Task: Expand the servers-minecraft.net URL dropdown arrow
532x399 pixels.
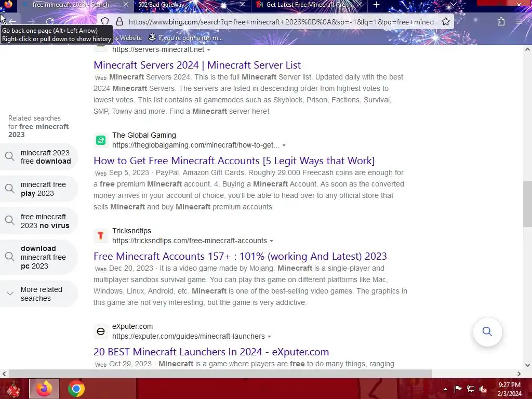Action: tap(208, 50)
